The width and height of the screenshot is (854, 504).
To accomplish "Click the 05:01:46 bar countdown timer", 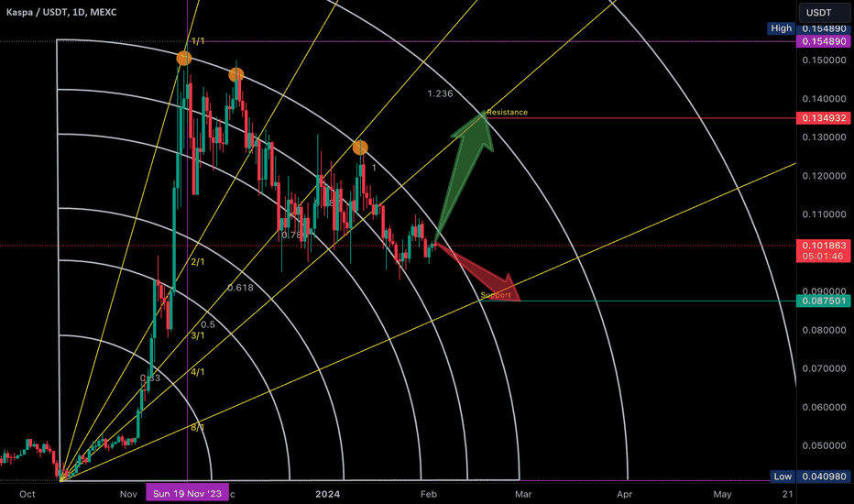I will click(824, 256).
